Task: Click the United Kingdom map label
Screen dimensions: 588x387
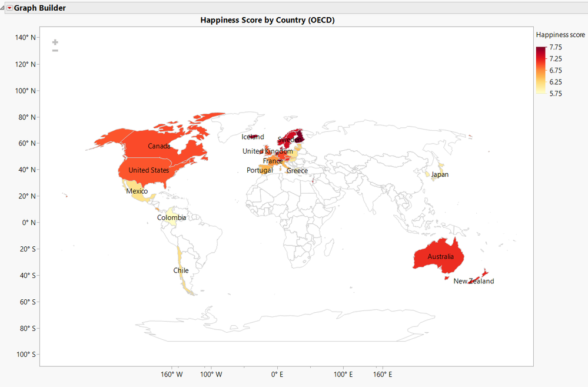Action: coord(267,151)
